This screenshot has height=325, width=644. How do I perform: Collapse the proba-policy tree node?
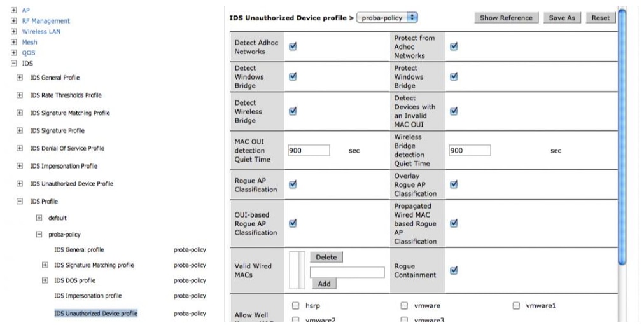click(39, 235)
